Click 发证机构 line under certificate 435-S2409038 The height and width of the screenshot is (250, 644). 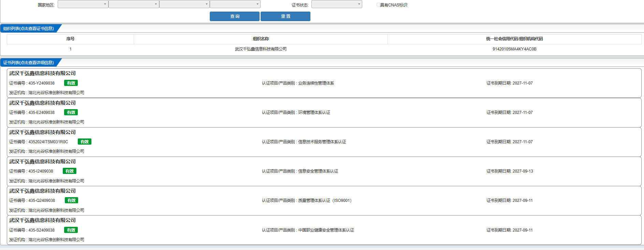click(47, 240)
